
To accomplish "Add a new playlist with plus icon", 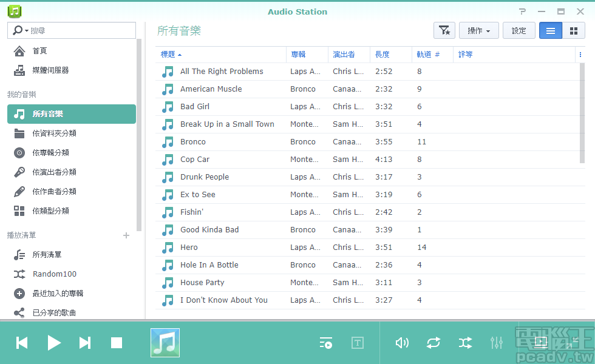I will click(x=126, y=235).
